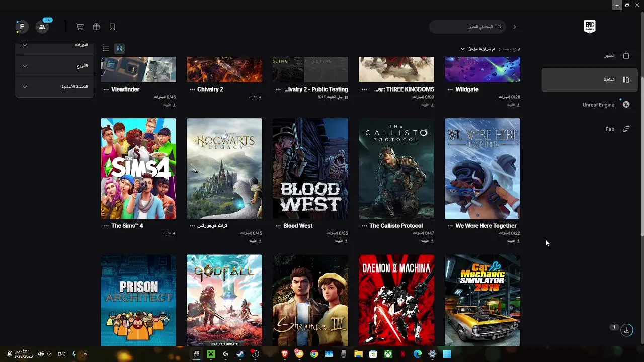Open the sort-by recently purchased dropdown
Viewport: 644px width, 362px height.
[x=478, y=49]
